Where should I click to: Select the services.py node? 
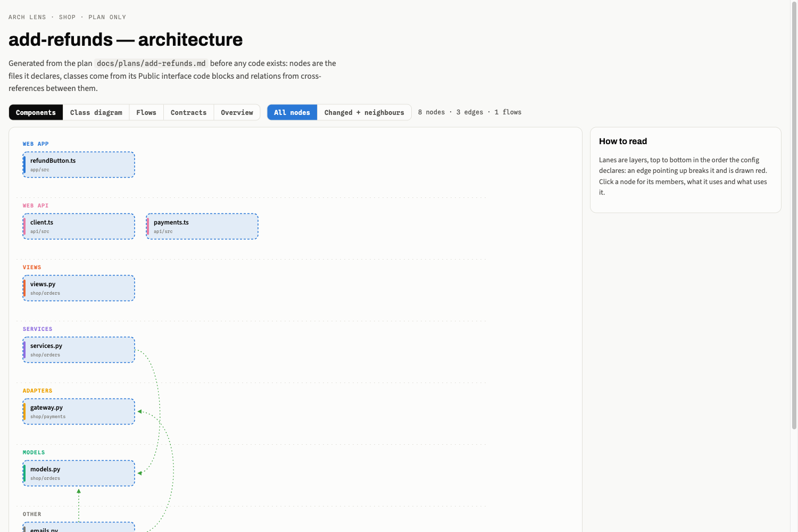[x=79, y=350]
